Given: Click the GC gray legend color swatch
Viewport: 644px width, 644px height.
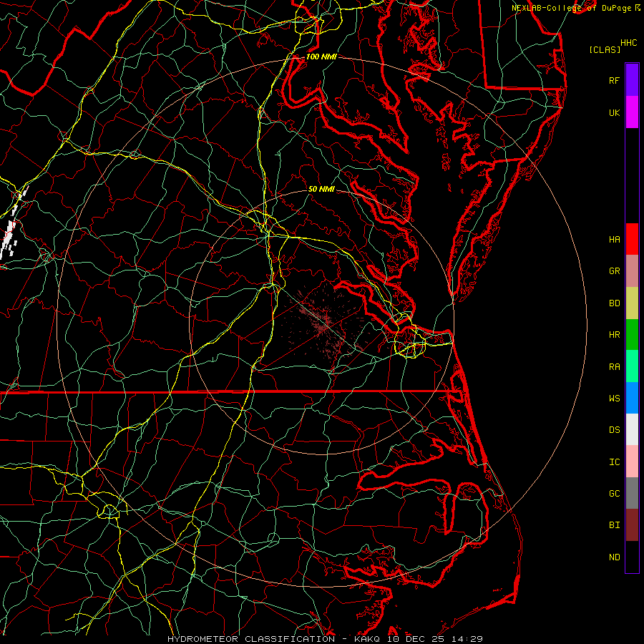Looking at the screenshot, I should [x=632, y=493].
